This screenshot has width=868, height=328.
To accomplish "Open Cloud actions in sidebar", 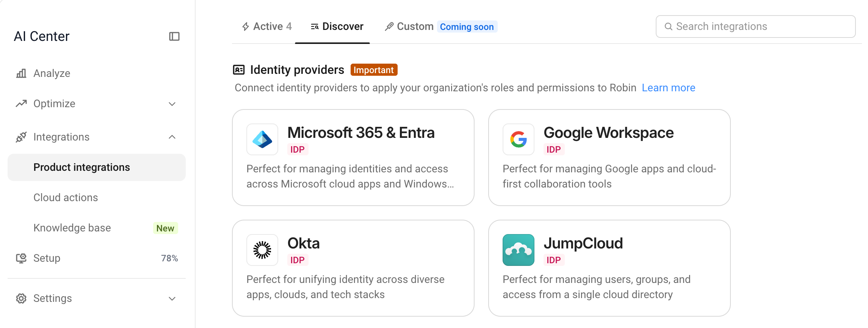I will [x=97, y=198].
